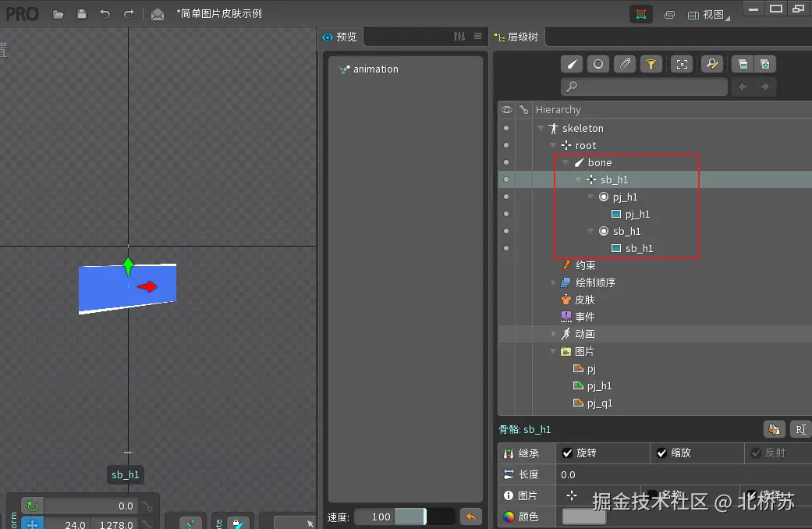Click the rename text-cursor icon in the properties header
The image size is (812, 529).
800,430
